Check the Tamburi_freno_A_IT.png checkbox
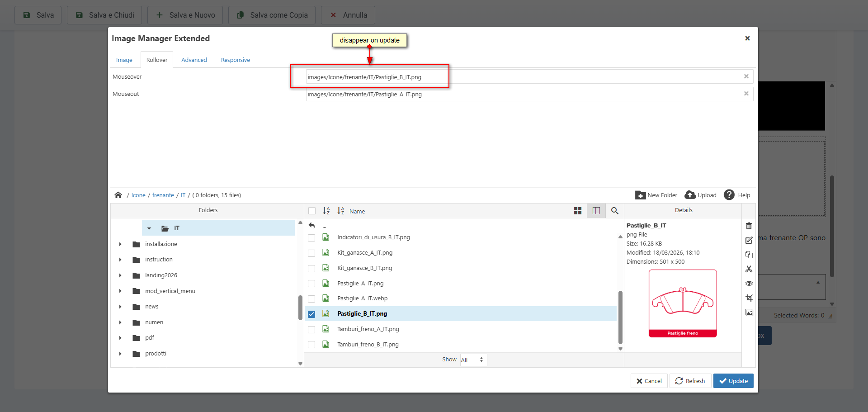The height and width of the screenshot is (412, 868). pyautogui.click(x=311, y=329)
